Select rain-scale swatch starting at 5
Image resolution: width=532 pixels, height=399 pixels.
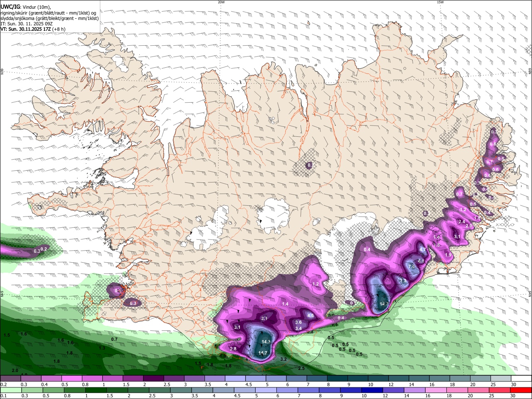(266, 390)
